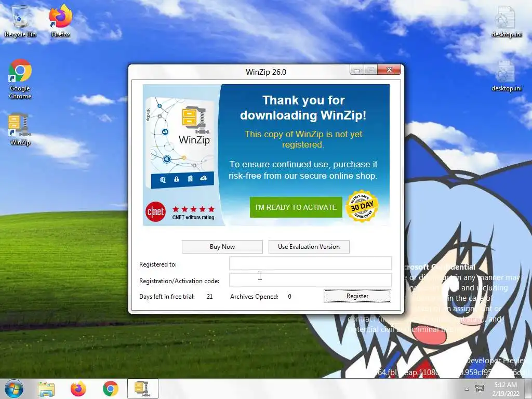Select the WinZip taskbar button
The width and height of the screenshot is (532, 399).
143,389
